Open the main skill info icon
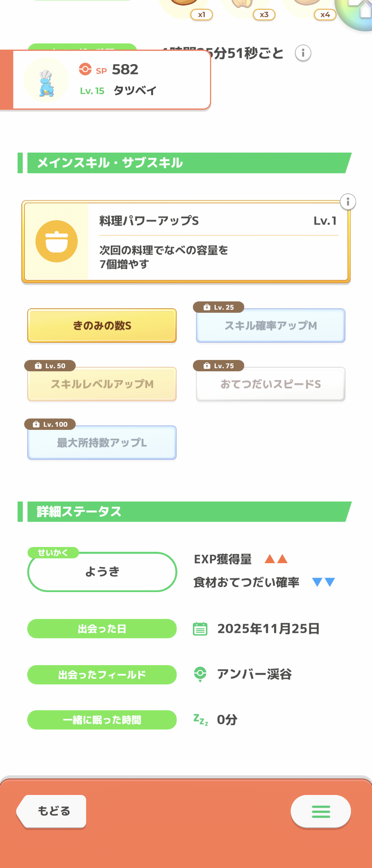The width and height of the screenshot is (372, 868). [348, 202]
